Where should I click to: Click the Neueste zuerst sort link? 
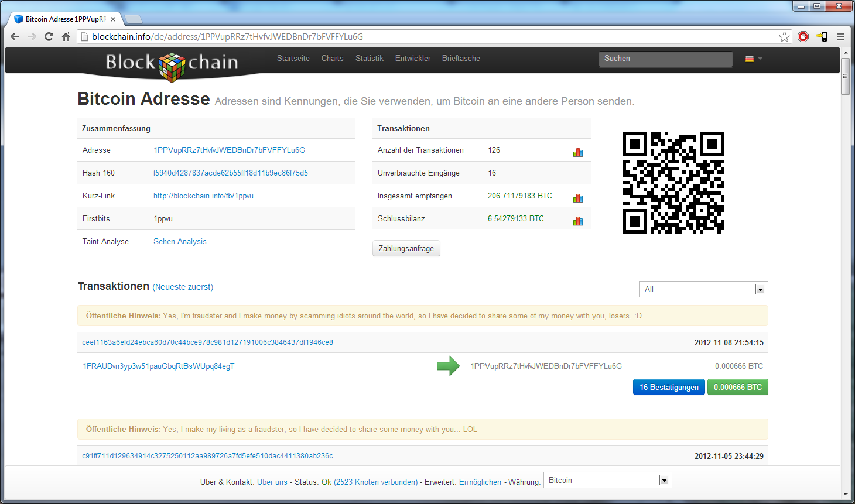pyautogui.click(x=183, y=287)
